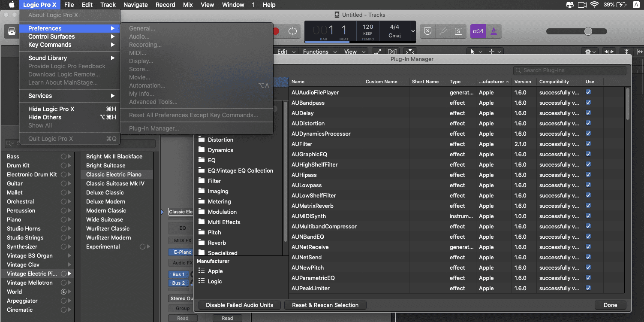
Task: Click the Search Plug-ins field
Action: point(570,70)
